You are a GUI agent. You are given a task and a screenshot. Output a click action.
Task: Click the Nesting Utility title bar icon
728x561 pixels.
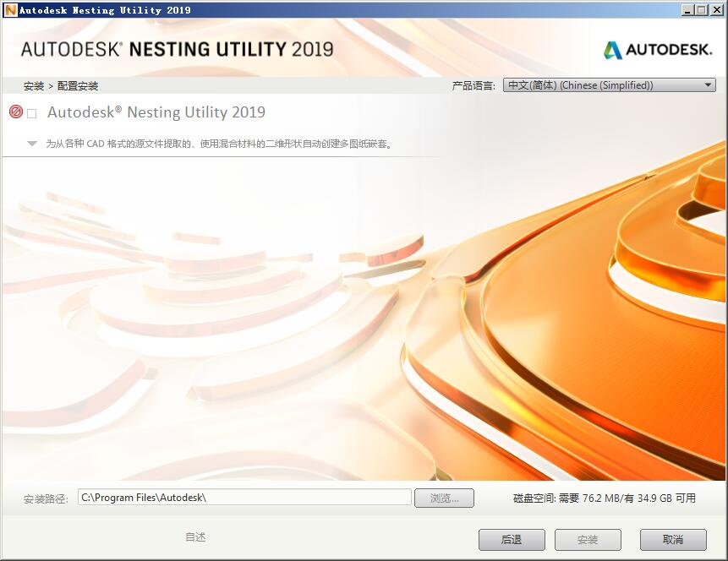10,10
